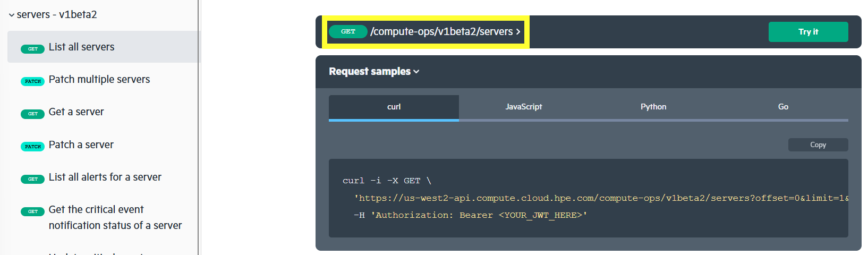Switch to the Python tab
Image resolution: width=868 pixels, height=255 pixels.
[x=653, y=107]
